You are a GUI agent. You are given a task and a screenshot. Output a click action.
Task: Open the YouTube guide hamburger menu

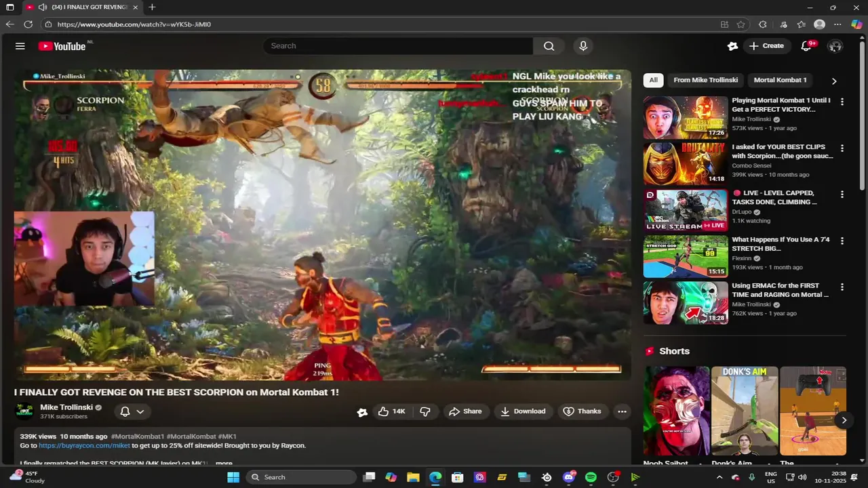click(20, 46)
